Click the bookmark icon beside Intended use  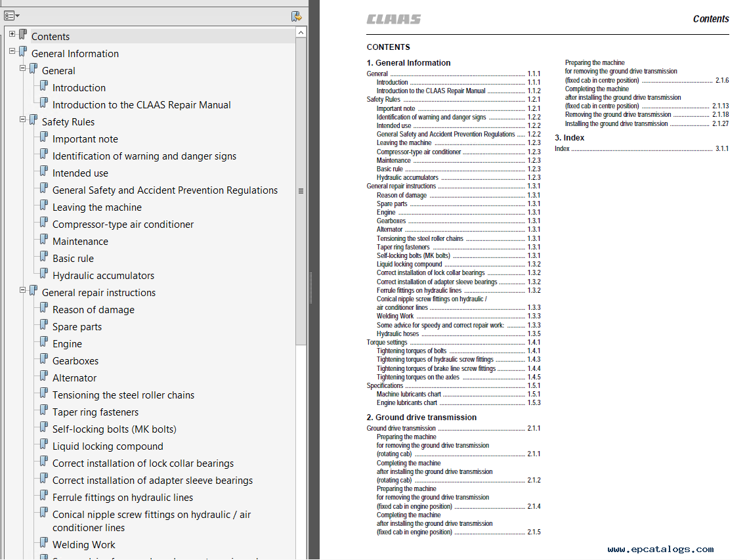44,171
